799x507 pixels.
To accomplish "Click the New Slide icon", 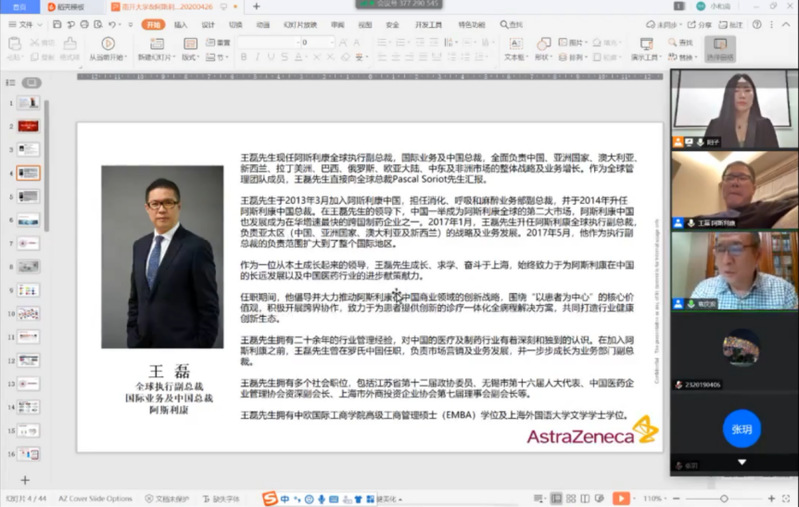I will 157,44.
